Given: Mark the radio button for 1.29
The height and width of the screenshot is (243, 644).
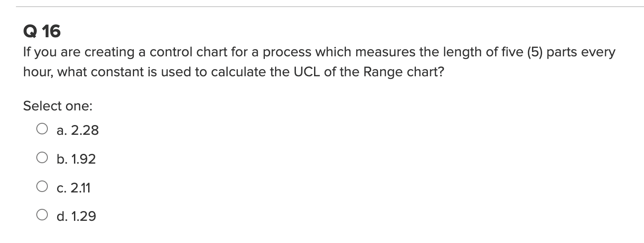Looking at the screenshot, I should pos(42,216).
